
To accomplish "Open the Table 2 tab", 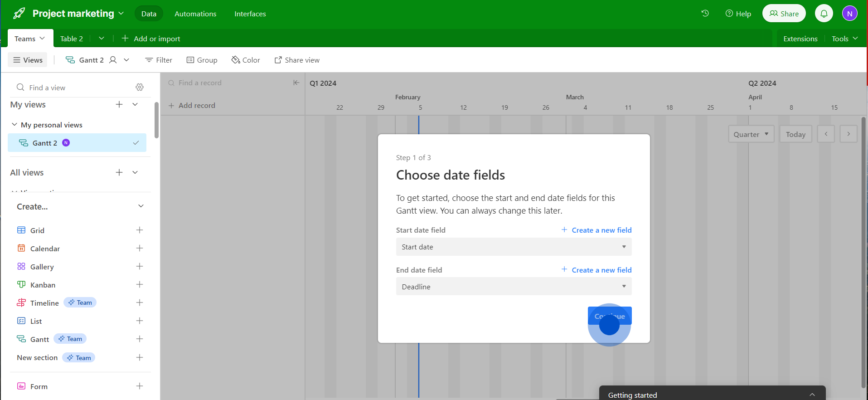I will (72, 39).
